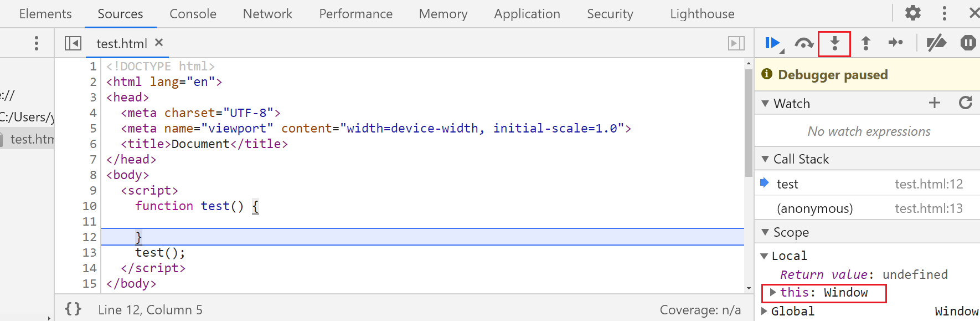Viewport: 980px width, 321px height.
Task: Hide the debugger sidebar pane
Action: 736,43
